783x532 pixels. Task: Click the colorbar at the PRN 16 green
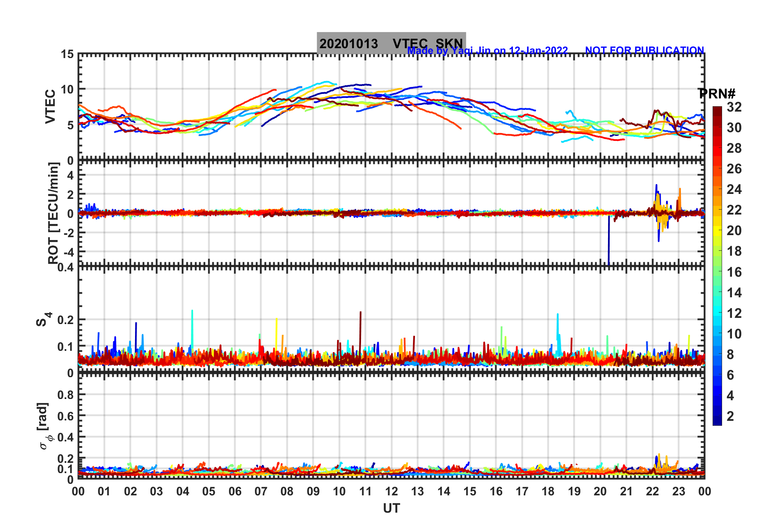(717, 272)
